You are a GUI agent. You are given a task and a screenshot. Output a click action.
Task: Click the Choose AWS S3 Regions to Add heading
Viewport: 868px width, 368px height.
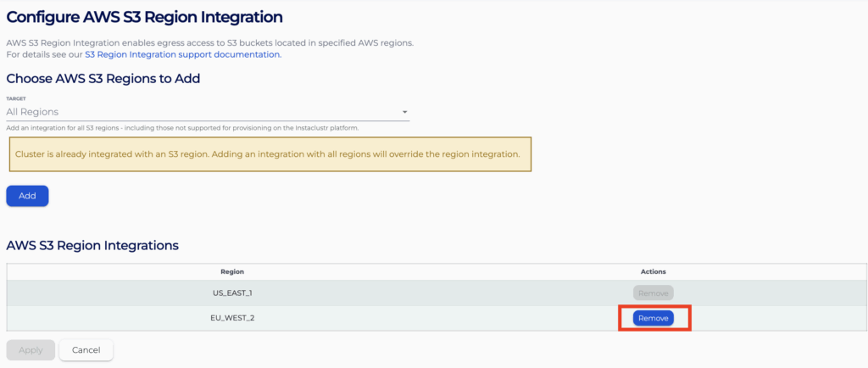pos(103,79)
